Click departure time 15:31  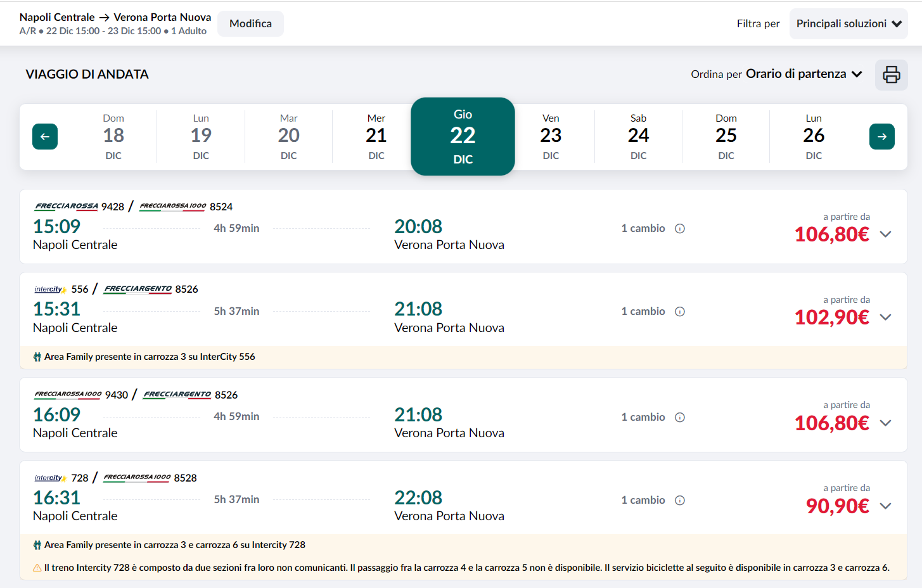57,310
